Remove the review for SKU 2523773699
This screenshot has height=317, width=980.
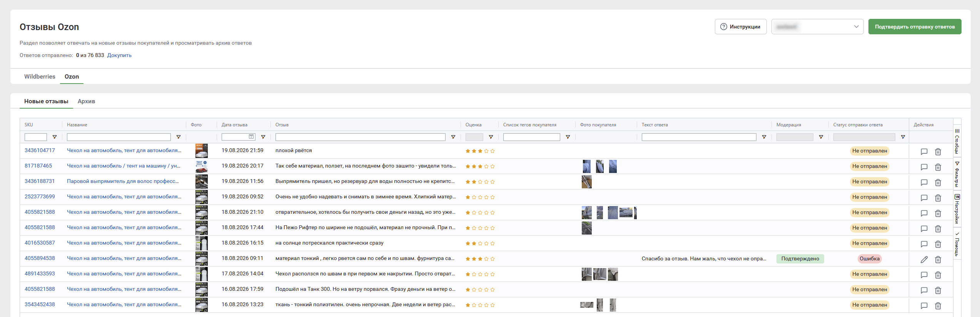[x=938, y=198]
